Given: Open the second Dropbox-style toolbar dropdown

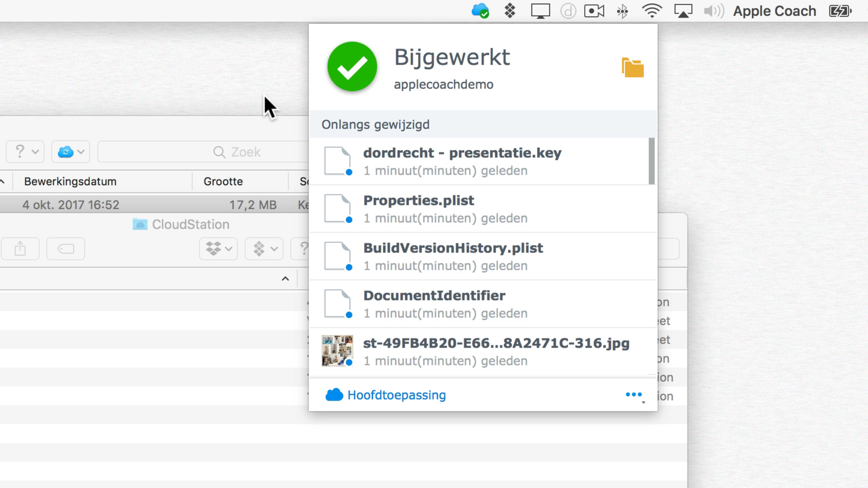Looking at the screenshot, I should pos(264,249).
